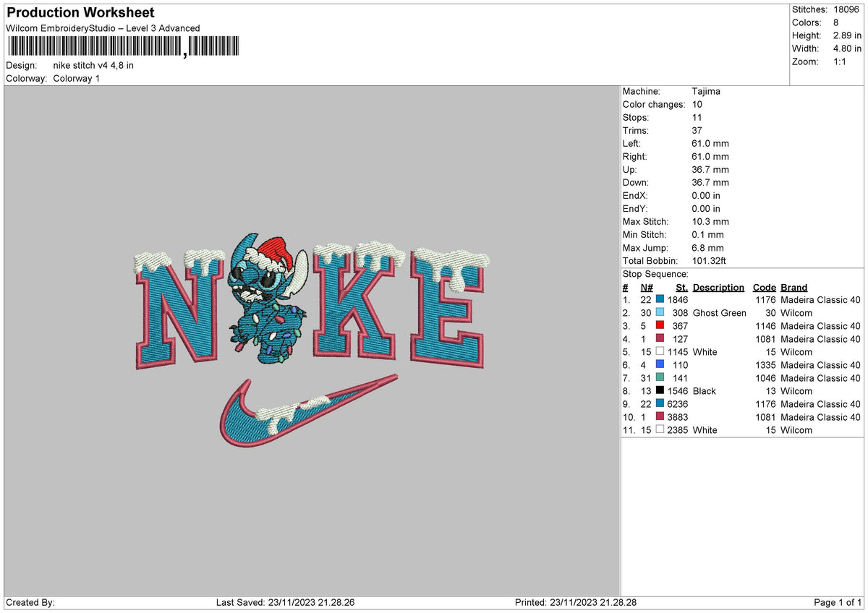Viewport: 868px width, 613px height.
Task: Select 'Printed: 23/11/2023 21.28.28' footer text
Action: pyautogui.click(x=576, y=603)
